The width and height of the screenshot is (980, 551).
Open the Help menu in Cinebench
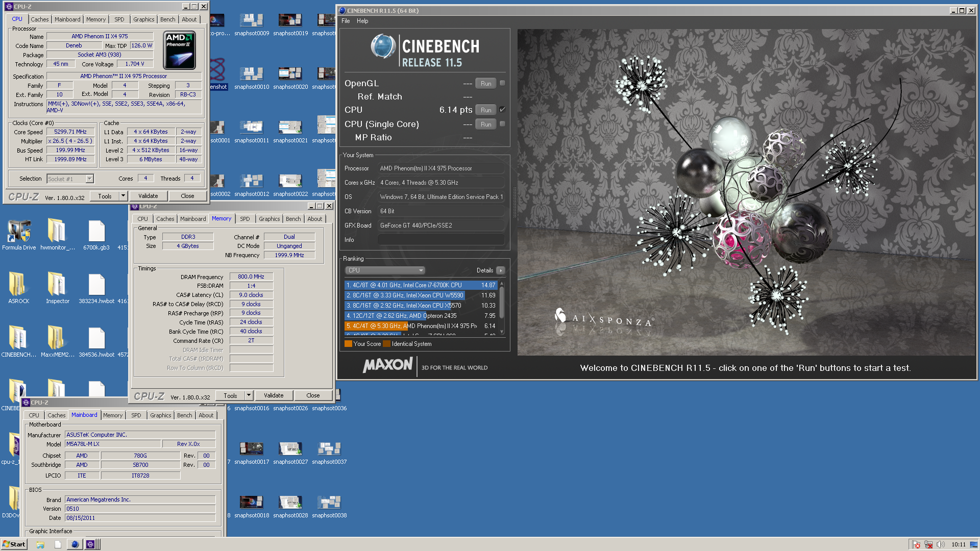[x=362, y=21]
